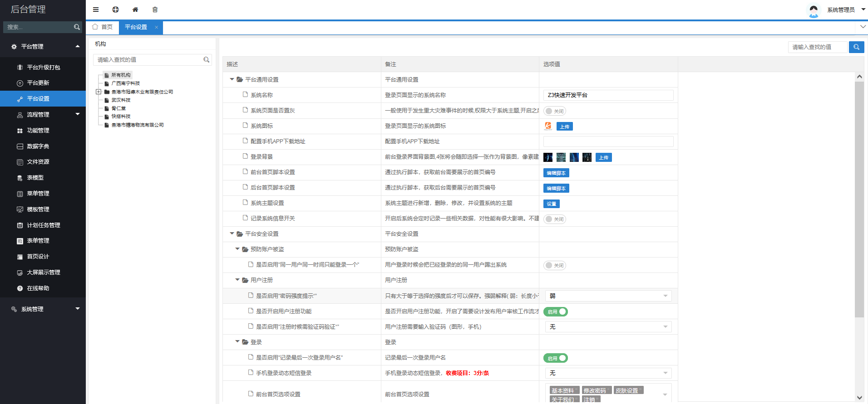Click the first login background thumbnail
This screenshot has width=868, height=404.
pos(548,157)
